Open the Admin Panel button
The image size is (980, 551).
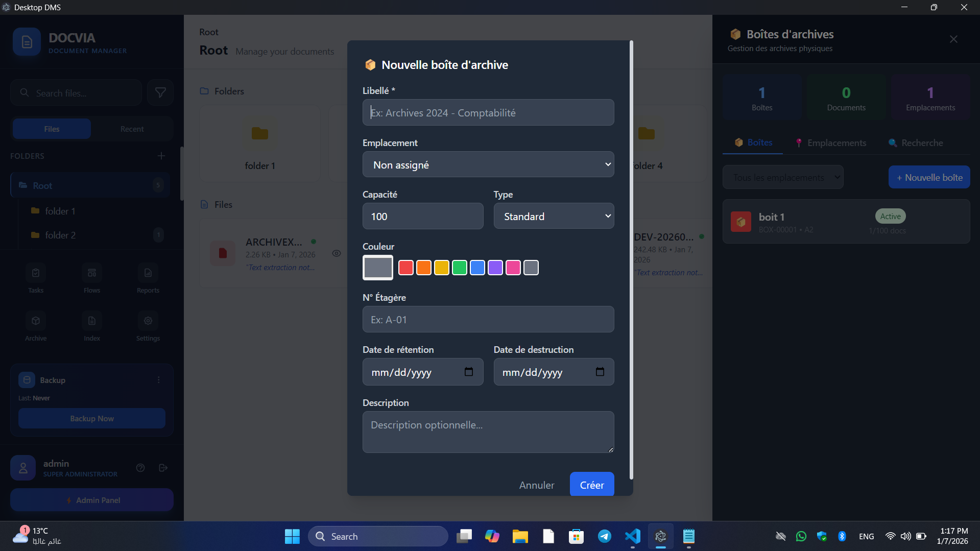point(92,500)
